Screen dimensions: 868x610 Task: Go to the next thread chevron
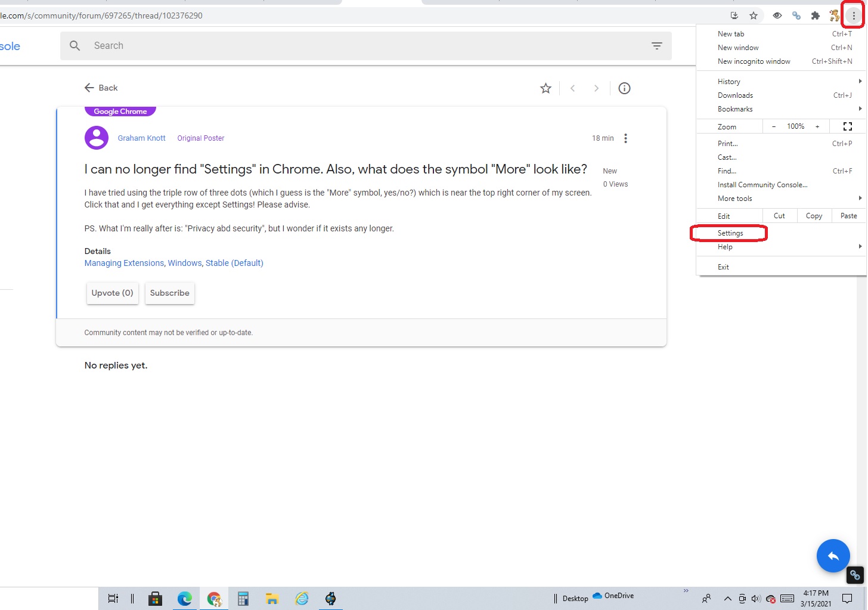pyautogui.click(x=596, y=88)
